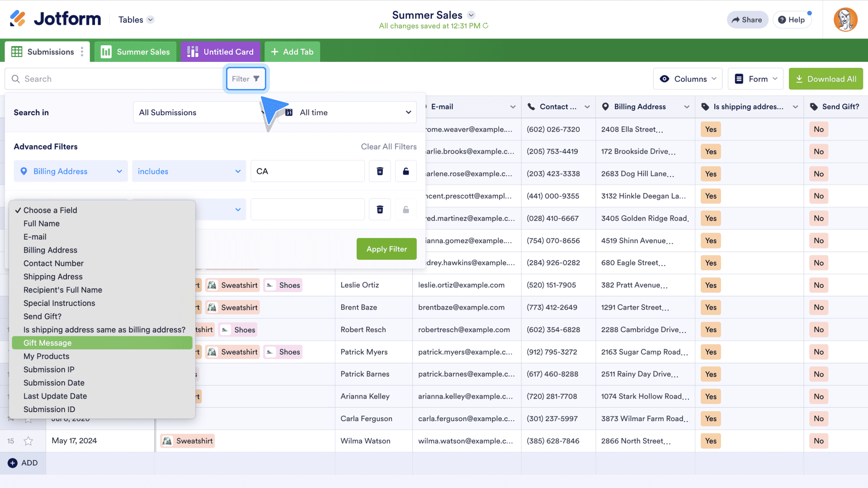868x488 pixels.
Task: Open Columns visibility eye dropdown
Action: [688, 79]
